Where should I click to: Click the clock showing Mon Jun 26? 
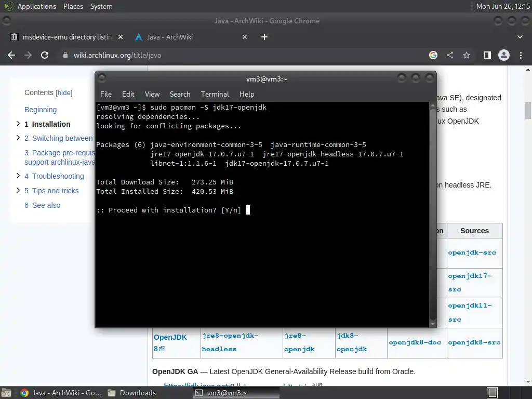(x=503, y=6)
